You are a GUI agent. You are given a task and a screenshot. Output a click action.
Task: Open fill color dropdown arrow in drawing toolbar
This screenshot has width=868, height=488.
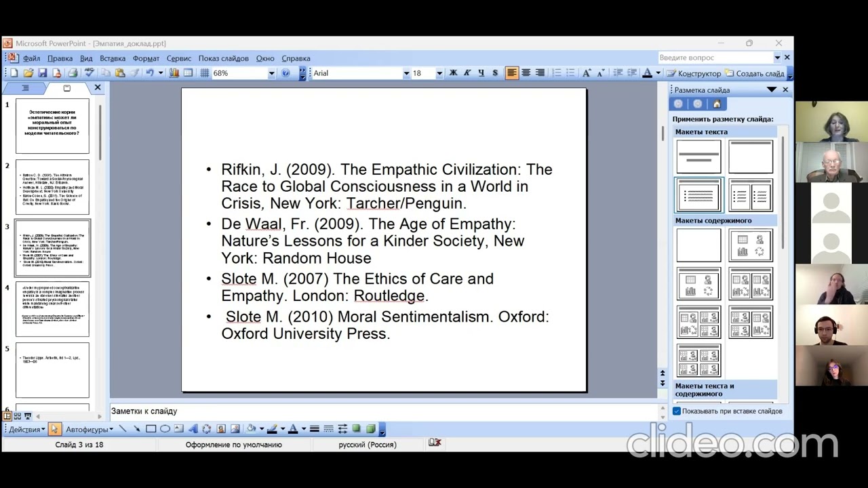pos(261,429)
